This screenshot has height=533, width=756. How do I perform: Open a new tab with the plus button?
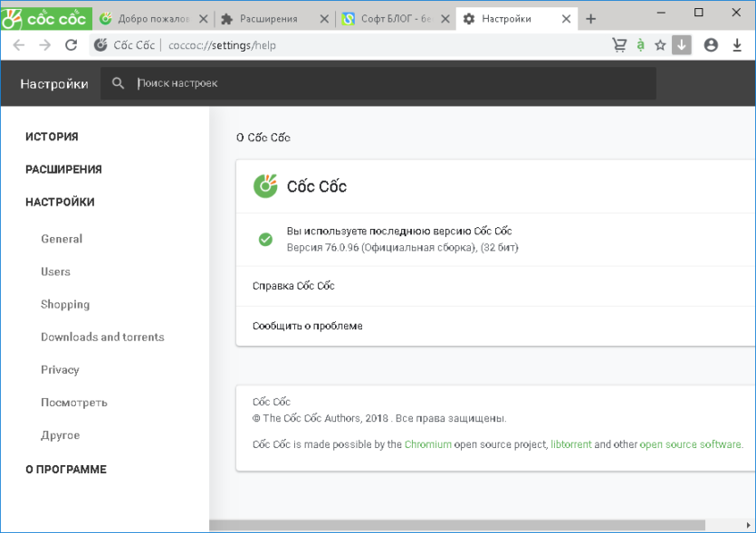pos(590,19)
